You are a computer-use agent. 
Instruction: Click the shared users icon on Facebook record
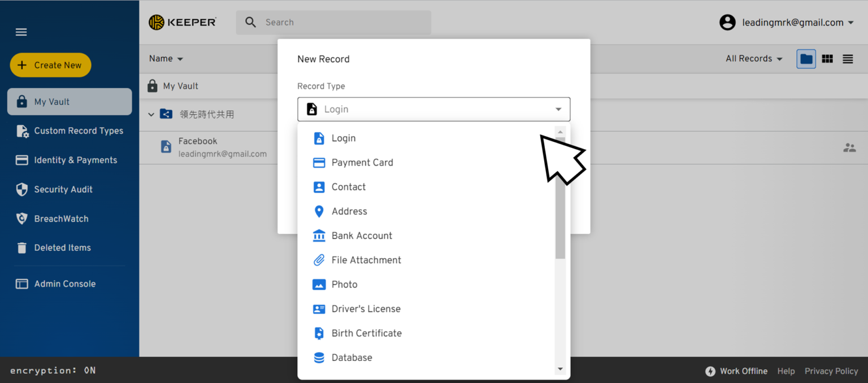click(x=849, y=148)
